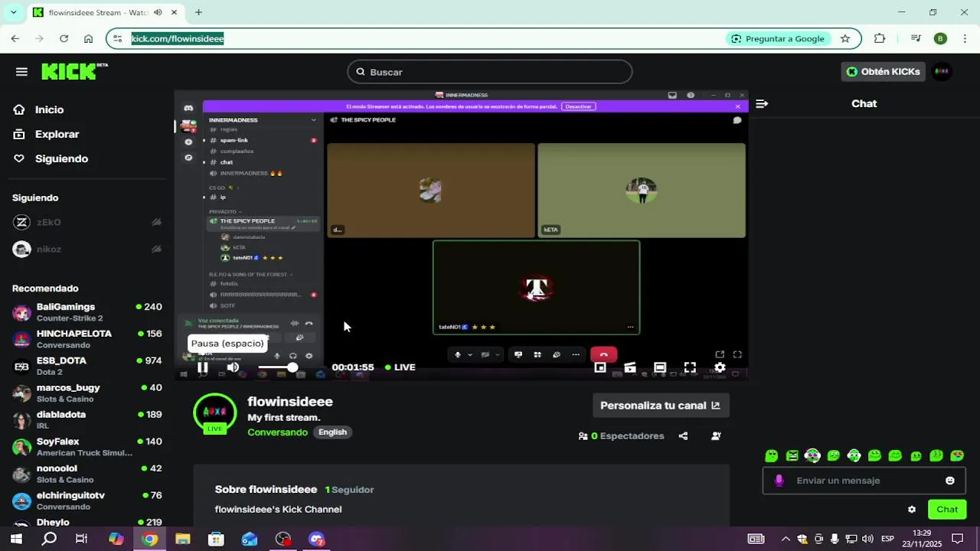Open the tab search dropdown arrow
The image size is (980, 551).
point(13,12)
